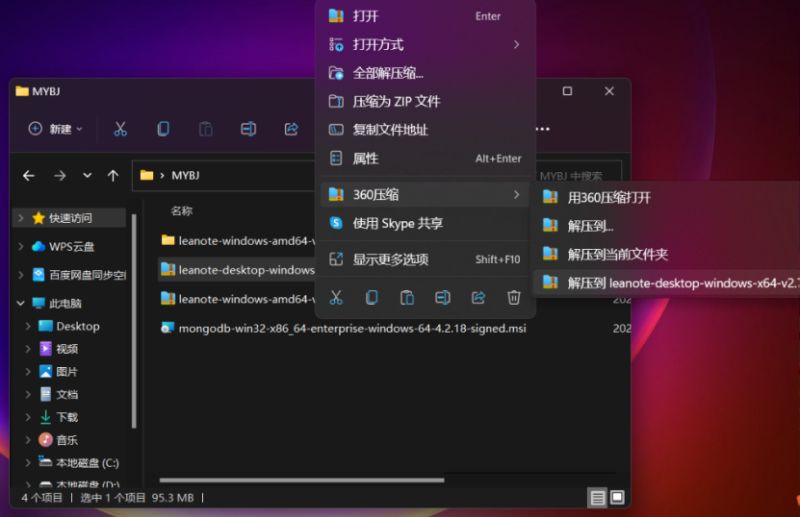Viewport: 800px width, 517px height.
Task: Select 解压到... submenu entry
Action: point(668,226)
